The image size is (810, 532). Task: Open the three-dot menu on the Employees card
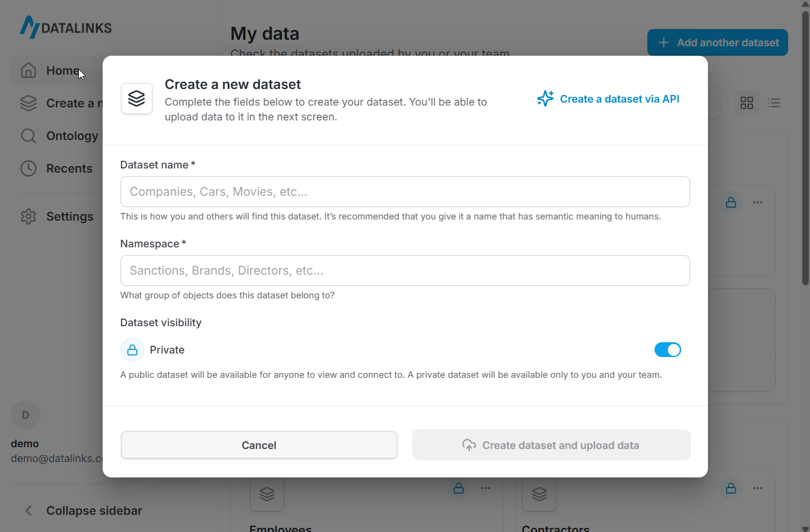485,488
